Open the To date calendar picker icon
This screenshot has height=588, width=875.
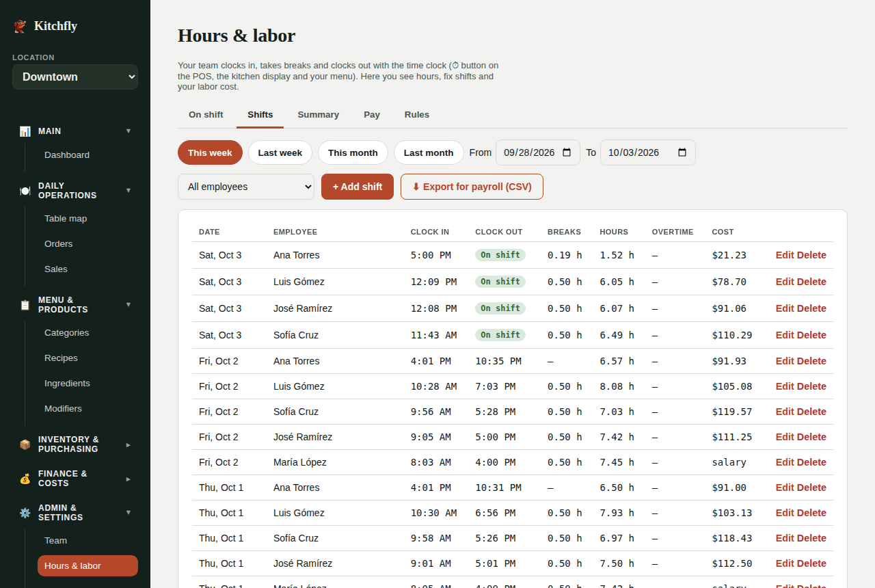(x=682, y=152)
